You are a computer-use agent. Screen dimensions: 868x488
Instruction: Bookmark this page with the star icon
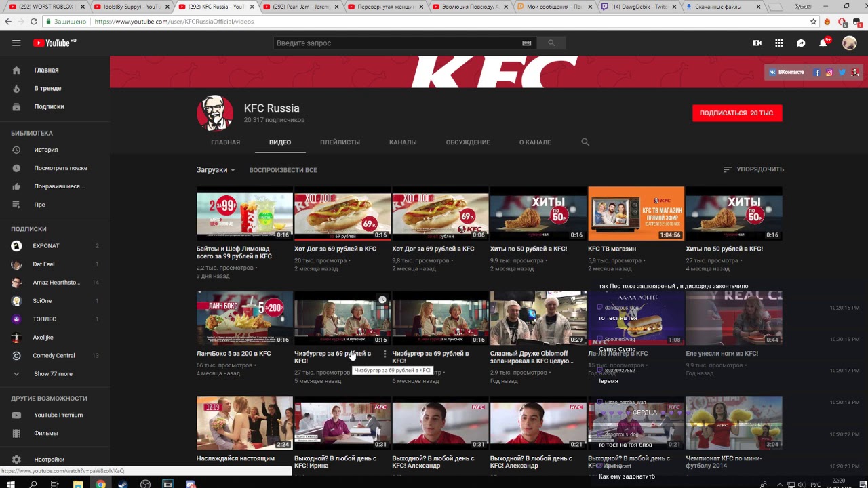click(x=813, y=22)
